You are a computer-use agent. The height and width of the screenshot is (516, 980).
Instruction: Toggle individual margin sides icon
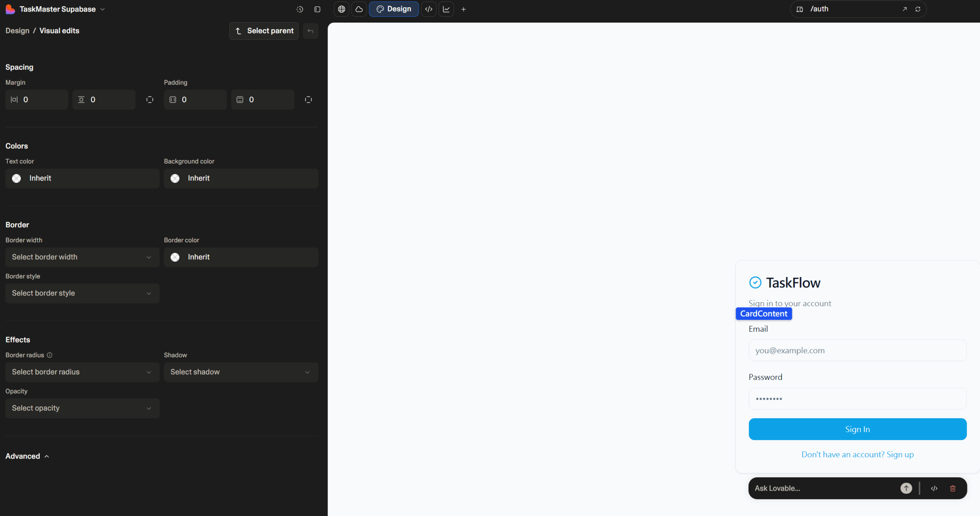pos(150,100)
